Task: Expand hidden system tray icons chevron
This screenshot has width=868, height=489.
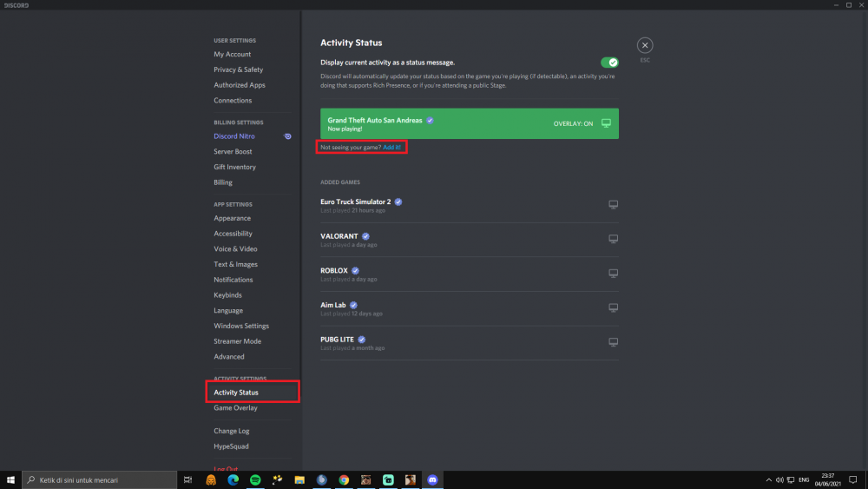Action: [768, 480]
